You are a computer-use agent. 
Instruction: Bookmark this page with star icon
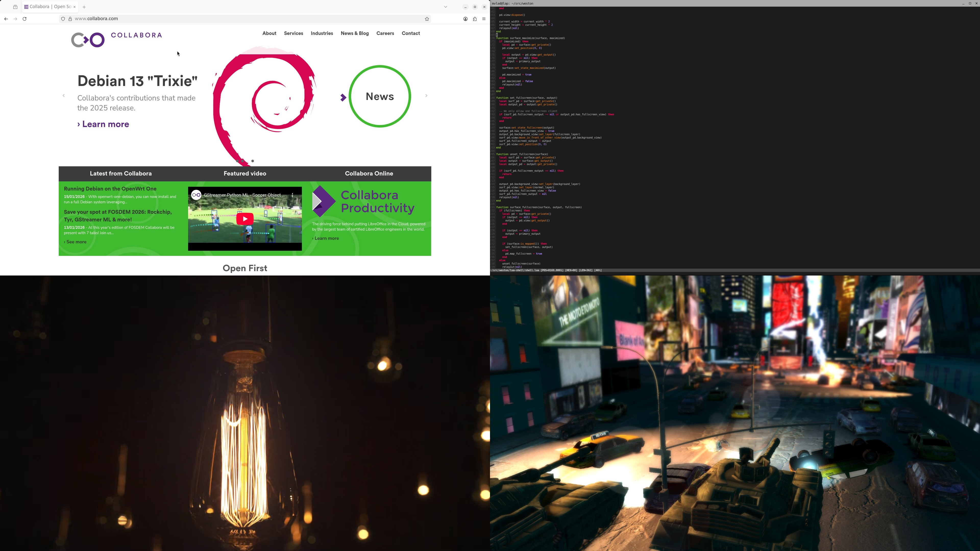click(427, 19)
